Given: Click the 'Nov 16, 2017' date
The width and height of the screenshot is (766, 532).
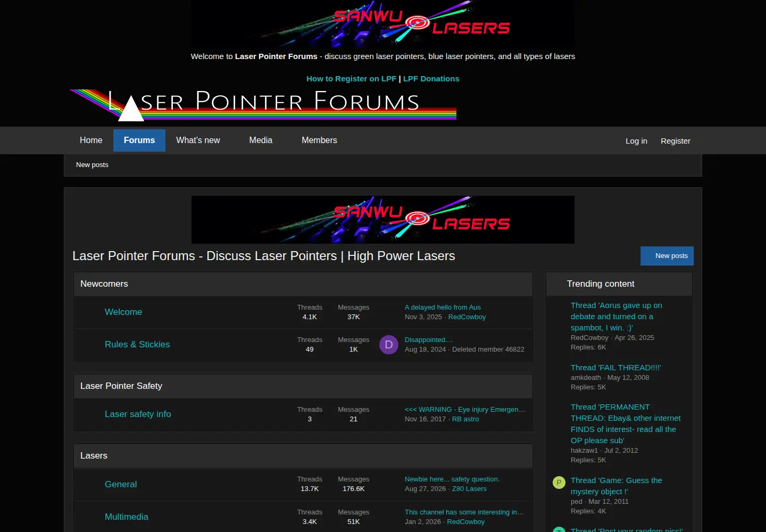Looking at the screenshot, I should 426,419.
